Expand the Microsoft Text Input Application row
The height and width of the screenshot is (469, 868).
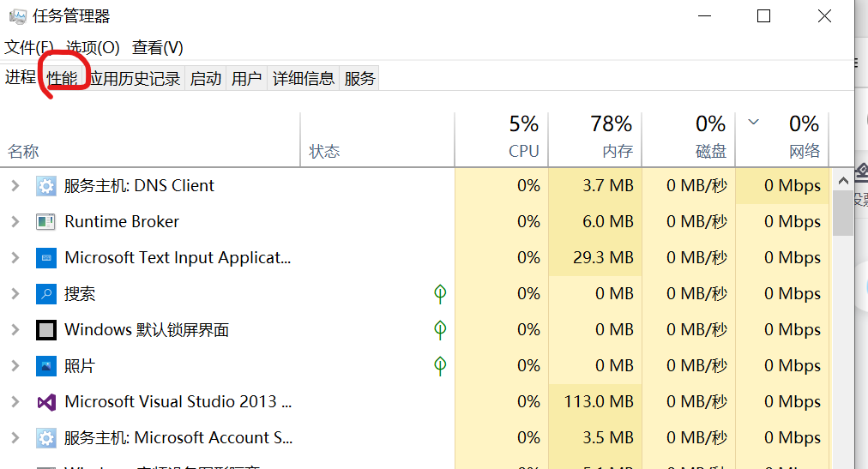tap(15, 258)
